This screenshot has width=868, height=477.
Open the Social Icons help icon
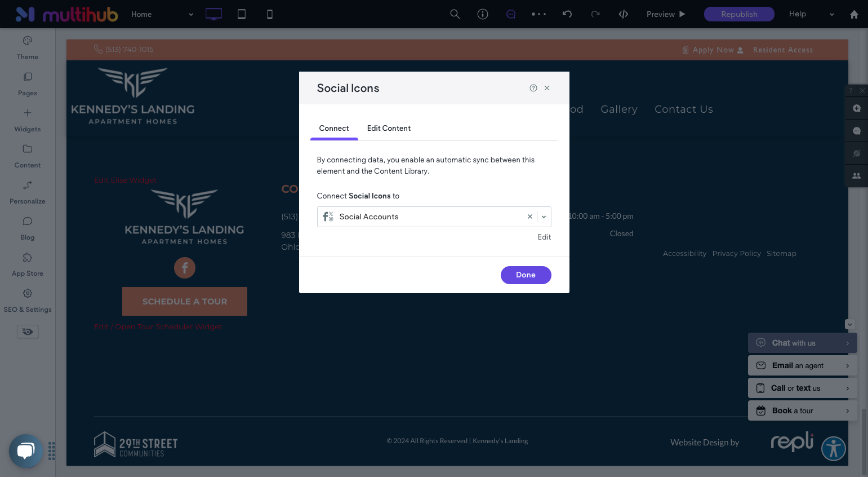pos(533,88)
